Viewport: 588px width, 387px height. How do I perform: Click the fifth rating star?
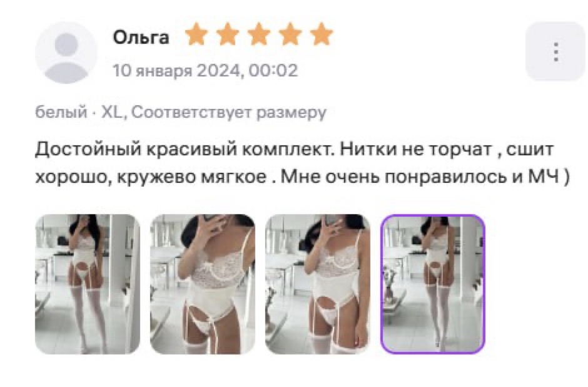(x=322, y=34)
